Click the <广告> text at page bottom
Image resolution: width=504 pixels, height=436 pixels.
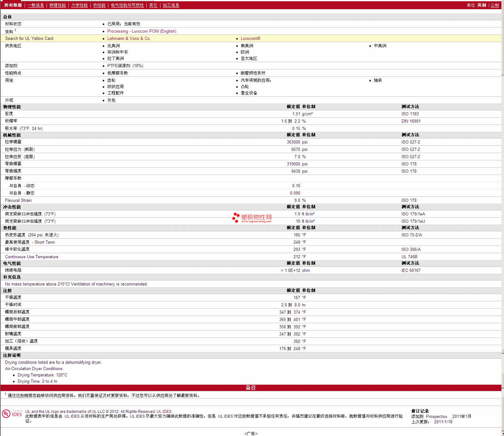(251, 433)
